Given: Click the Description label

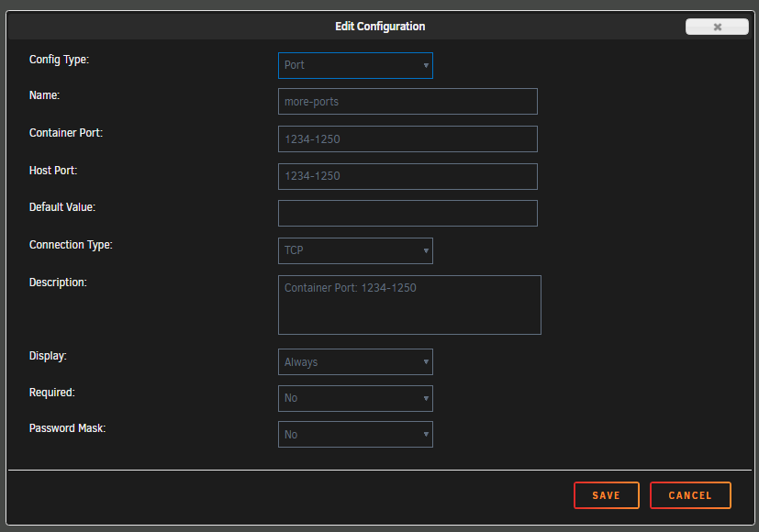Looking at the screenshot, I should pos(58,283).
